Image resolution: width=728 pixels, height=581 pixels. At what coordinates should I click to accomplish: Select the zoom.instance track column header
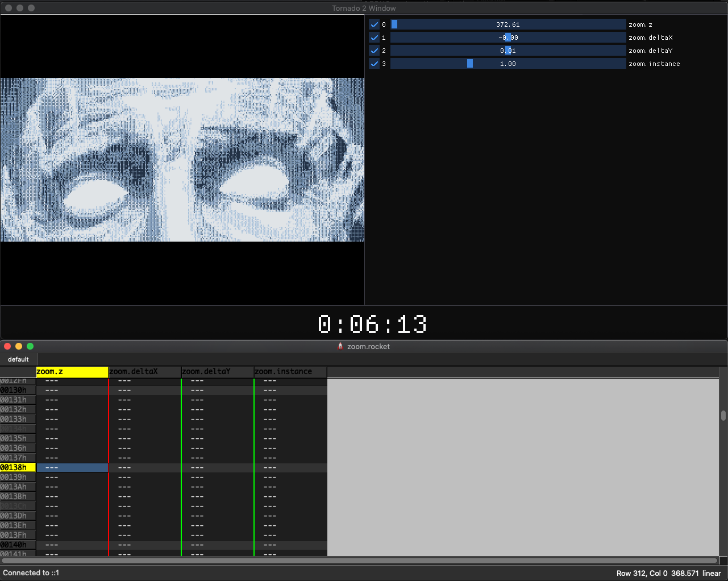[x=290, y=372]
